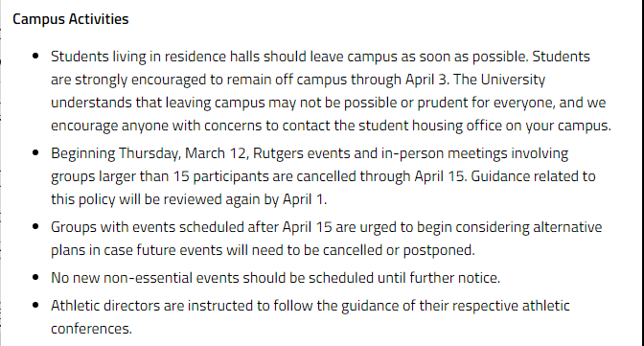
Task: Click the bullet before 'Students living in residence'
Action: (35, 56)
